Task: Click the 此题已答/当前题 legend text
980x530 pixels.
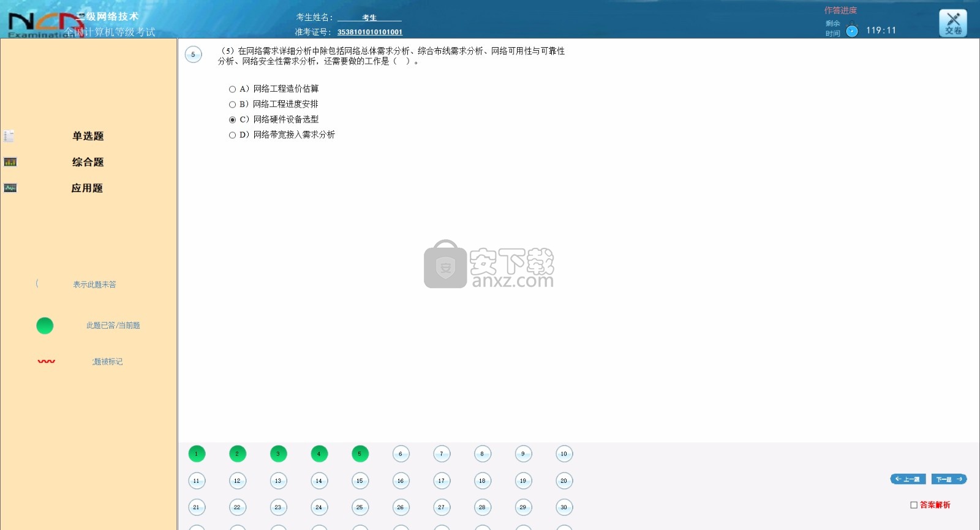Action: [x=113, y=326]
